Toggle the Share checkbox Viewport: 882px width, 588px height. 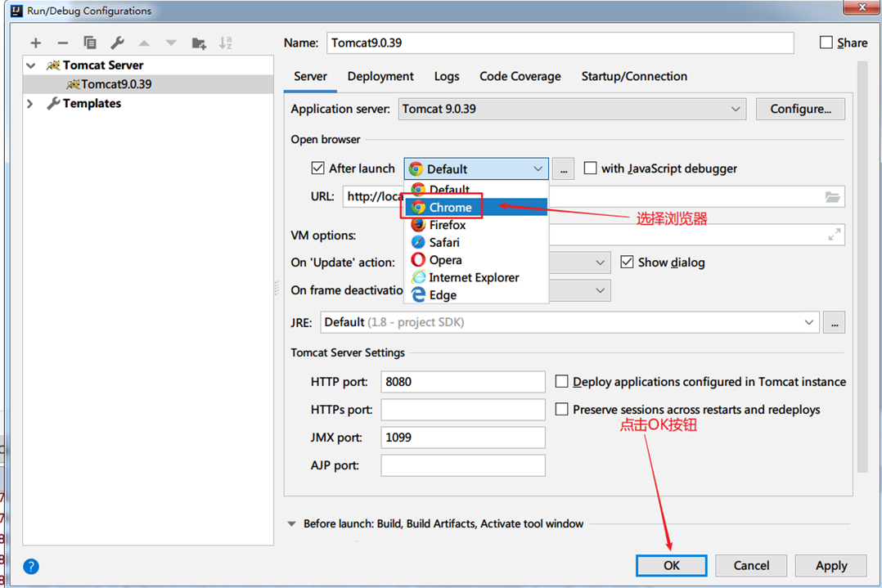coord(826,43)
